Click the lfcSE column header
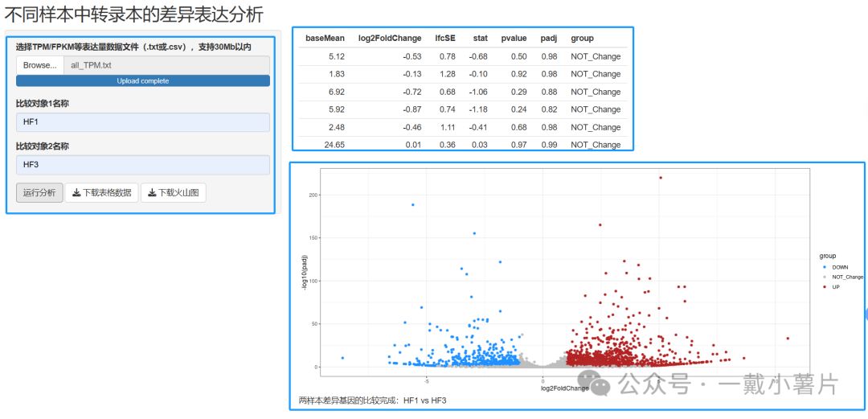Screen dimensions: 868x419 (444, 39)
